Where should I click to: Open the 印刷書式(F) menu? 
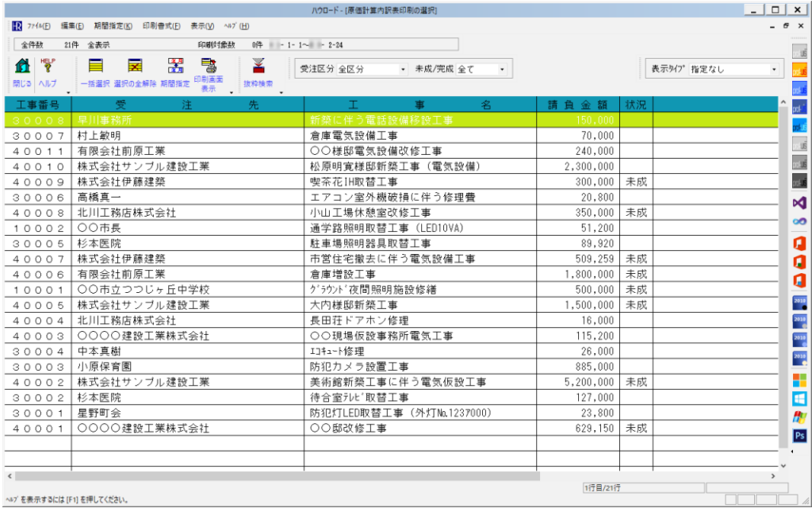(x=161, y=26)
